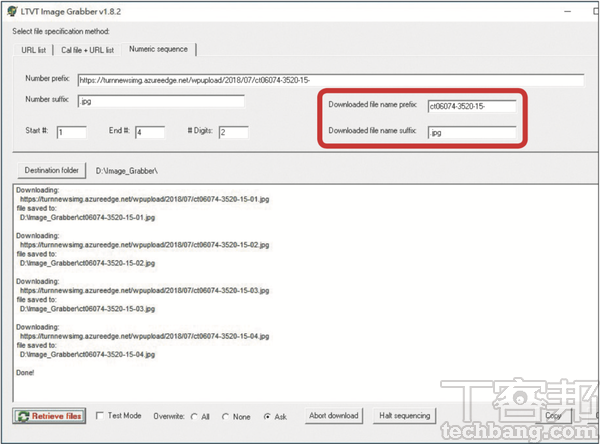
Task: Click the Number suffix input field
Action: pyautogui.click(x=161, y=101)
